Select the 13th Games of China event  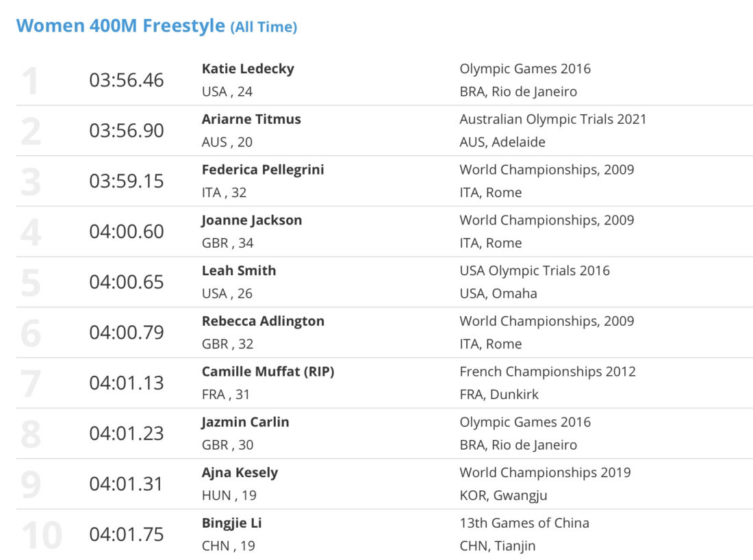tap(524, 523)
